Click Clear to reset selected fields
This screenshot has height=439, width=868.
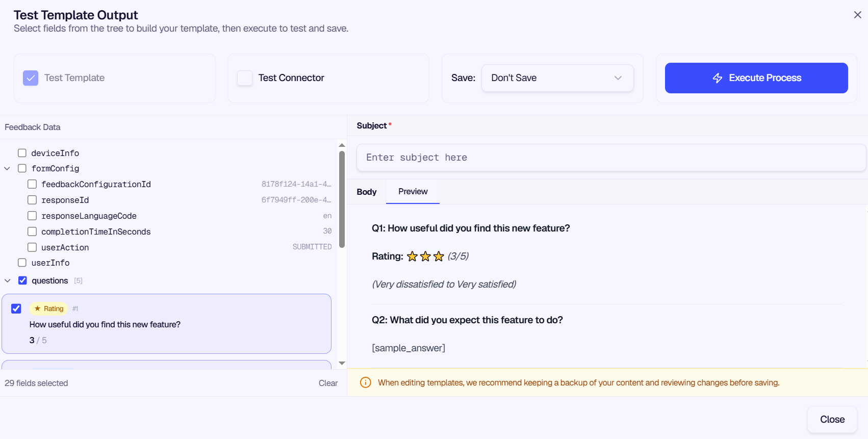[x=328, y=383]
